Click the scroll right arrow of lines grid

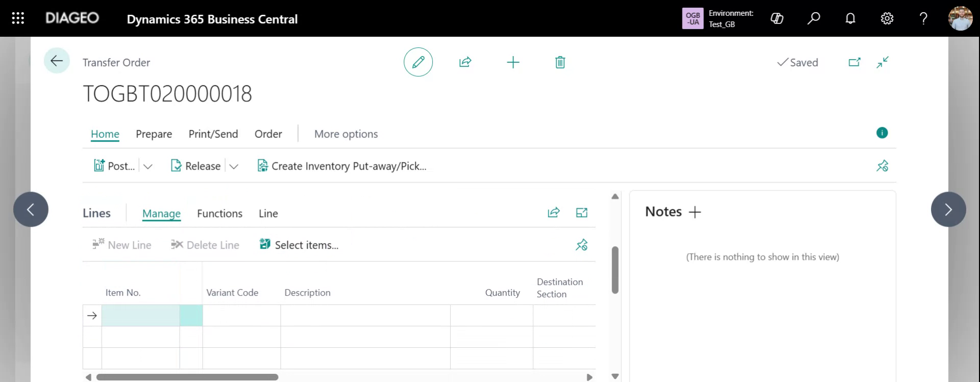590,377
